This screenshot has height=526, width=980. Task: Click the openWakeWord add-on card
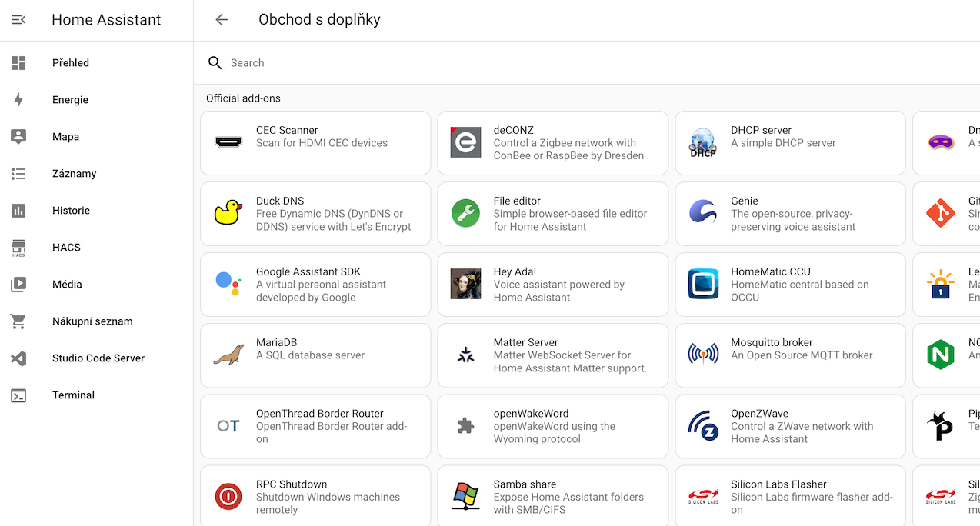pos(552,426)
